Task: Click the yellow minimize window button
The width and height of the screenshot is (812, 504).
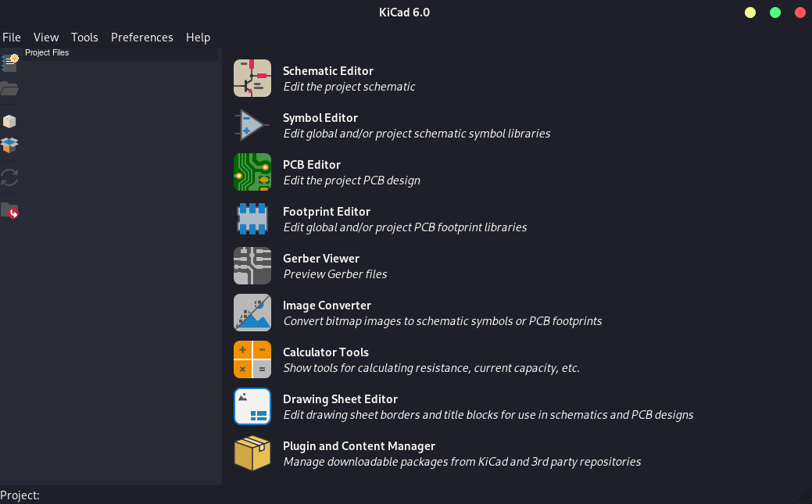Action: 749,13
